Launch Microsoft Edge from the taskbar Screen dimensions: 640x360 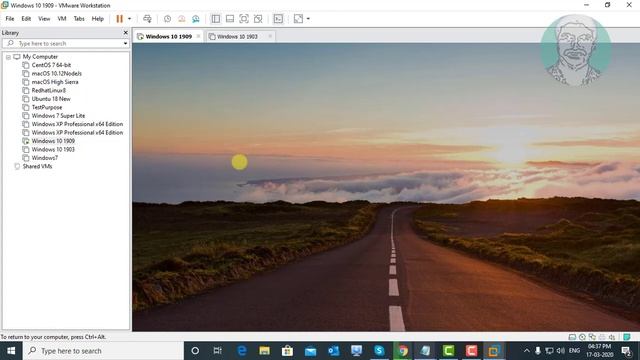(242, 351)
